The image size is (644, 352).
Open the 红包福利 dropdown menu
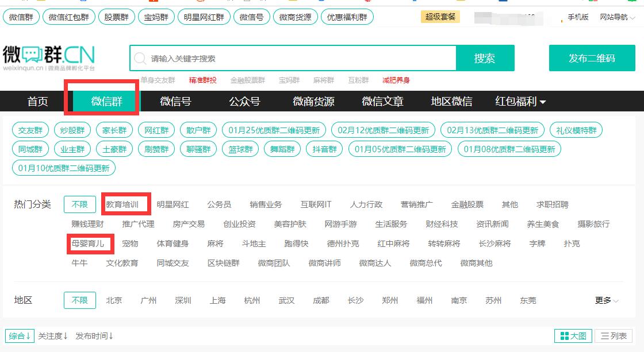pos(517,101)
